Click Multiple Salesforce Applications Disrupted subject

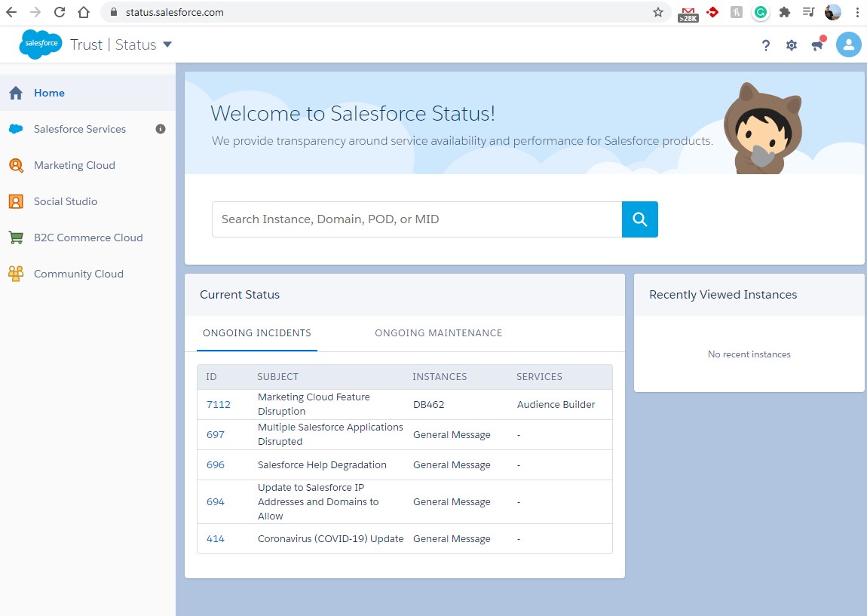click(x=330, y=434)
